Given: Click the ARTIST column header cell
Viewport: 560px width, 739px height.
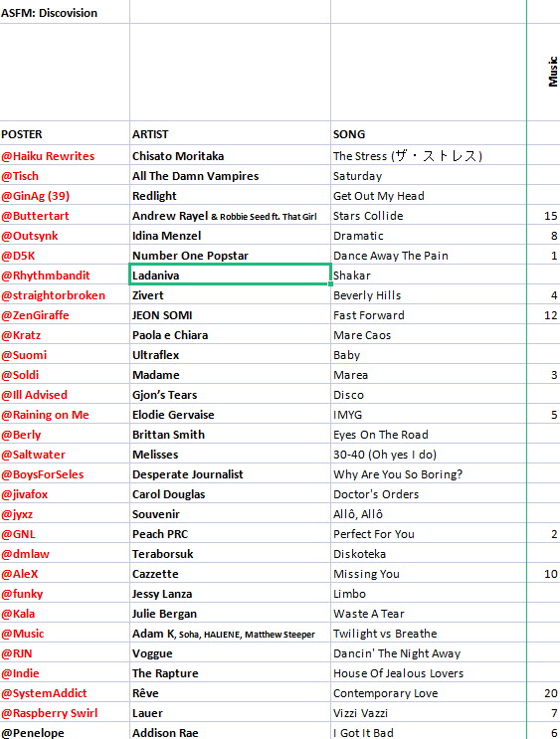Looking at the screenshot, I should point(230,133).
